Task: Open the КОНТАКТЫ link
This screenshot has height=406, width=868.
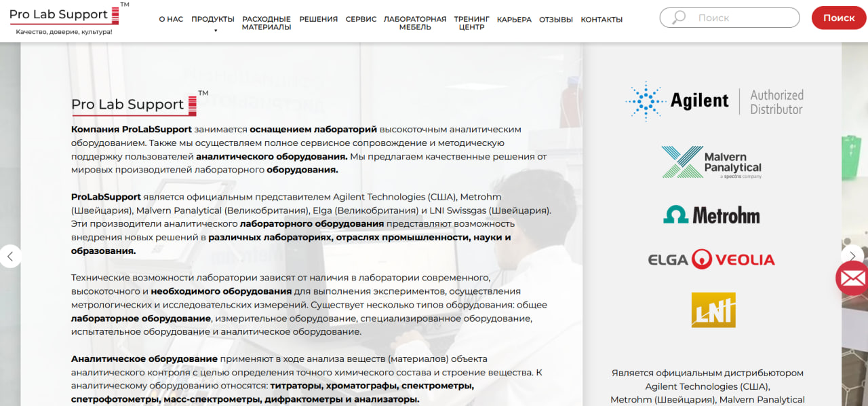Action: (601, 19)
